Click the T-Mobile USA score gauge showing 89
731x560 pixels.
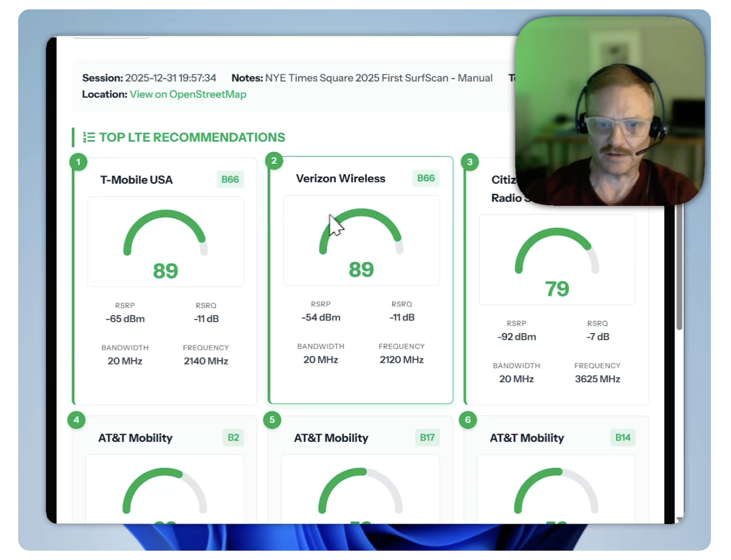click(x=165, y=242)
